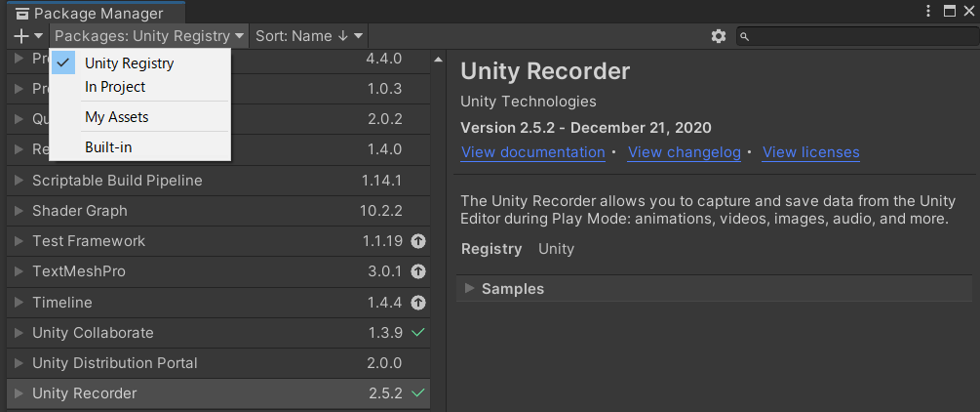Click version 2.0.0 of Unity Distribution Portal
Image resolution: width=980 pixels, height=412 pixels.
[385, 363]
